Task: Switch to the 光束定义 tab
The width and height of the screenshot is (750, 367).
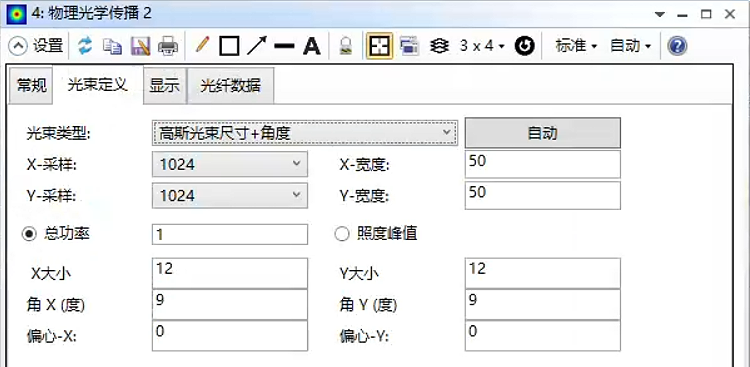Action: point(98,85)
